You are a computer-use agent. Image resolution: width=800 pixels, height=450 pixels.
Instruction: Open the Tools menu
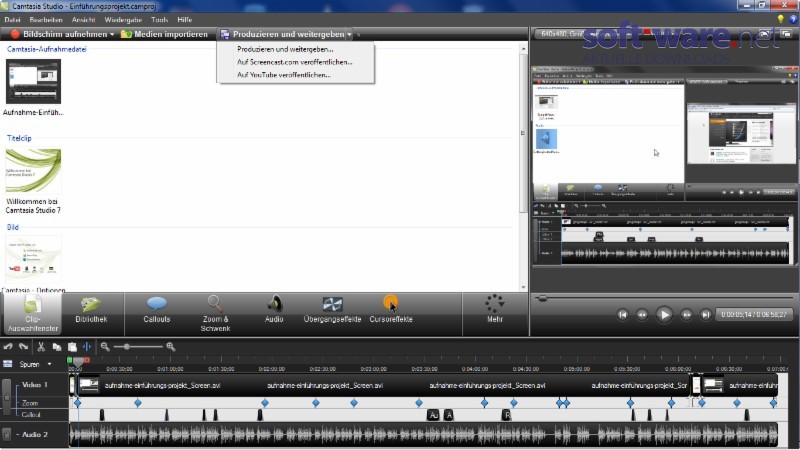159,20
